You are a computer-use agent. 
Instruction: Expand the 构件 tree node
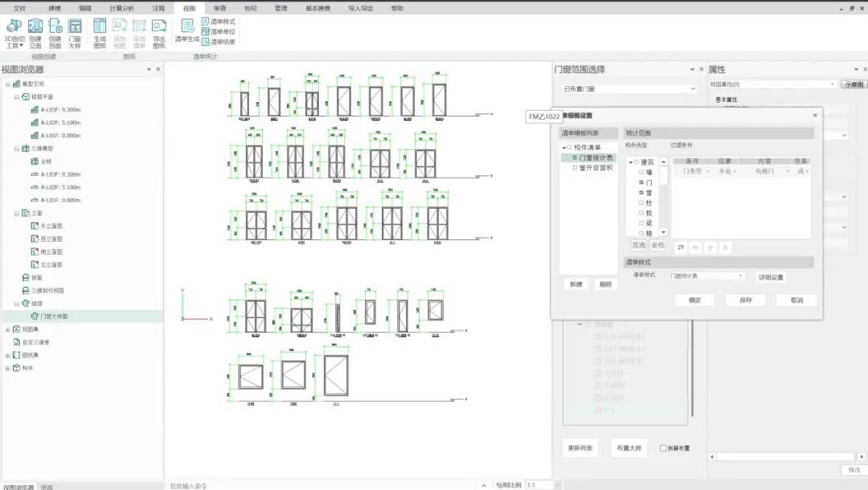8,369
